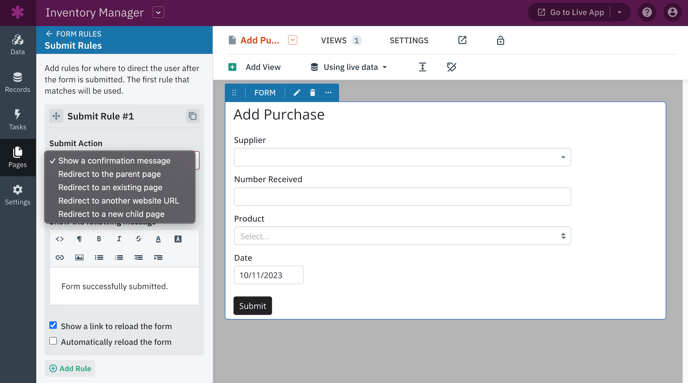Apply bold in message editor
This screenshot has height=383, width=688.
click(99, 239)
